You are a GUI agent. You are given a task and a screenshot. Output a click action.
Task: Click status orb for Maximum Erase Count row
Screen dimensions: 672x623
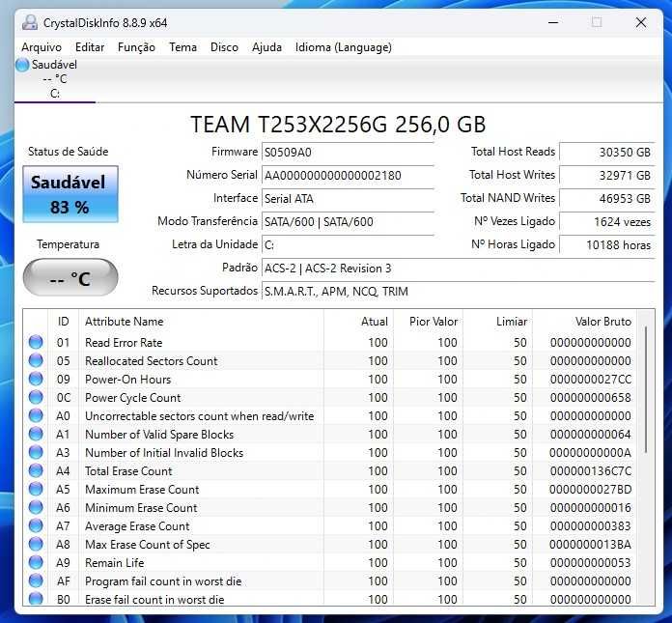(x=36, y=490)
